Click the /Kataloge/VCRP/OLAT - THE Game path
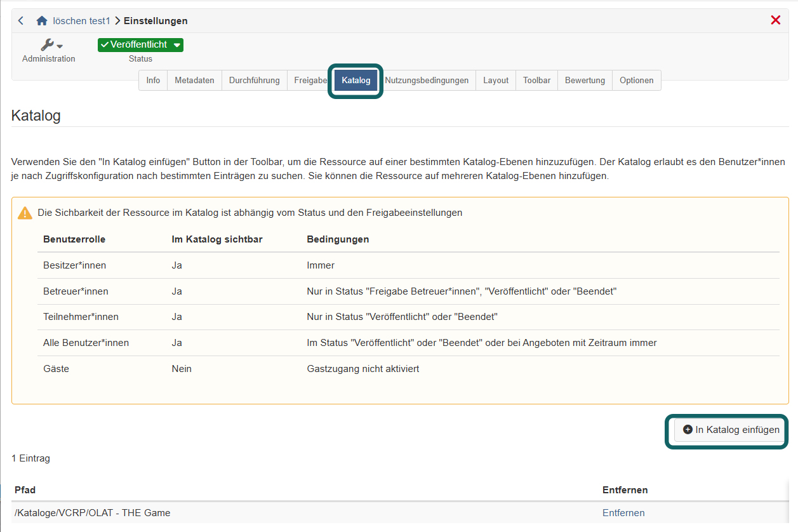 point(93,513)
